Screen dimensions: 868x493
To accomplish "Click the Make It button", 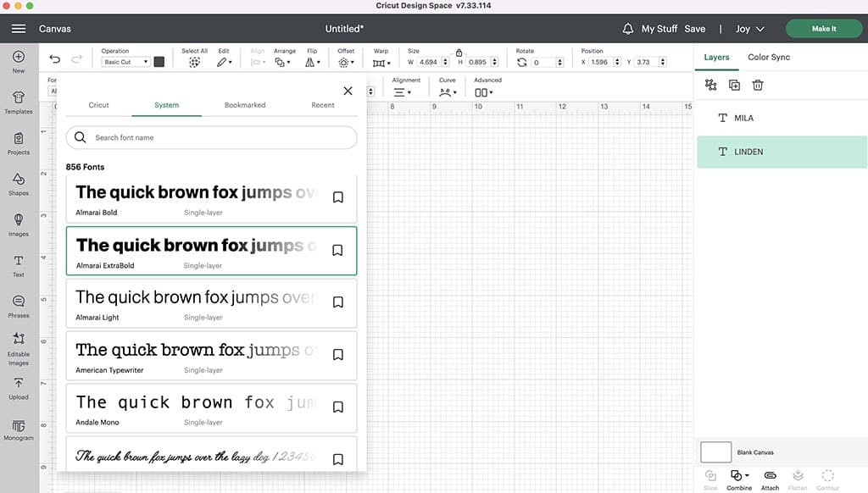I will pyautogui.click(x=824, y=28).
